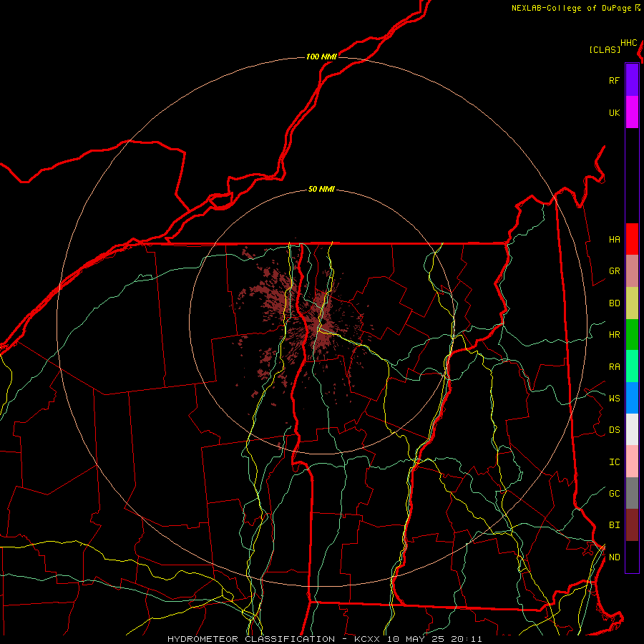The width and height of the screenshot is (644, 644).
Task: Click the BD yellow legend swatch
Action: click(x=632, y=303)
